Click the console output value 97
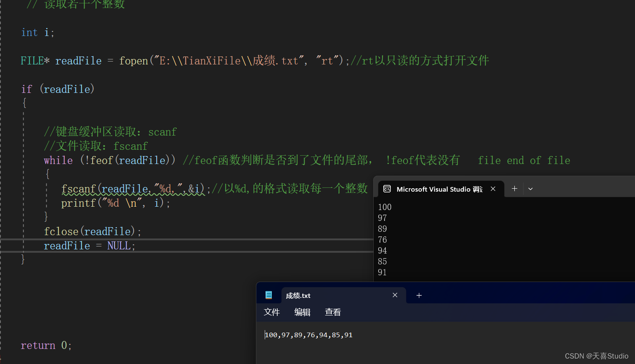Image resolution: width=635 pixels, height=364 pixels. pos(382,218)
